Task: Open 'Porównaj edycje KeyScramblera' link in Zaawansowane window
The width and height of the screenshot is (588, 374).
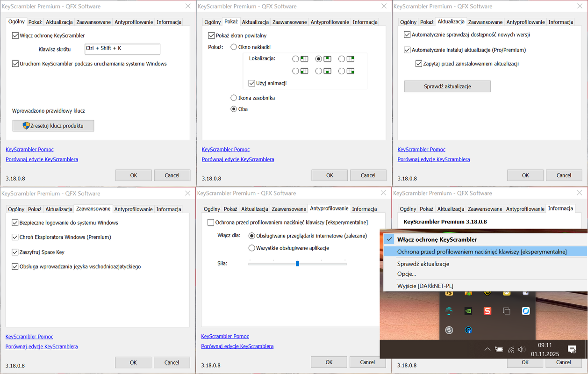Action: [x=42, y=346]
